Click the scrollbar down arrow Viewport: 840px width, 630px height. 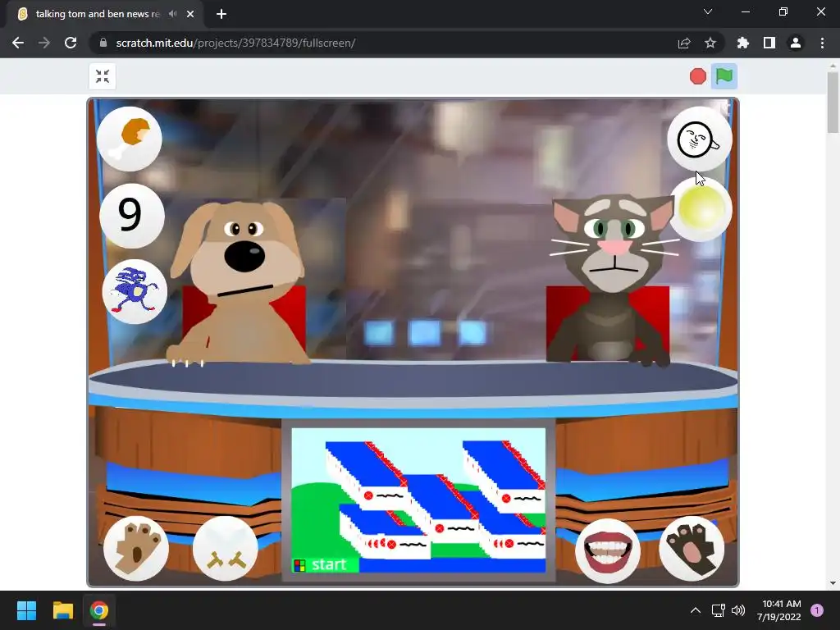833,583
